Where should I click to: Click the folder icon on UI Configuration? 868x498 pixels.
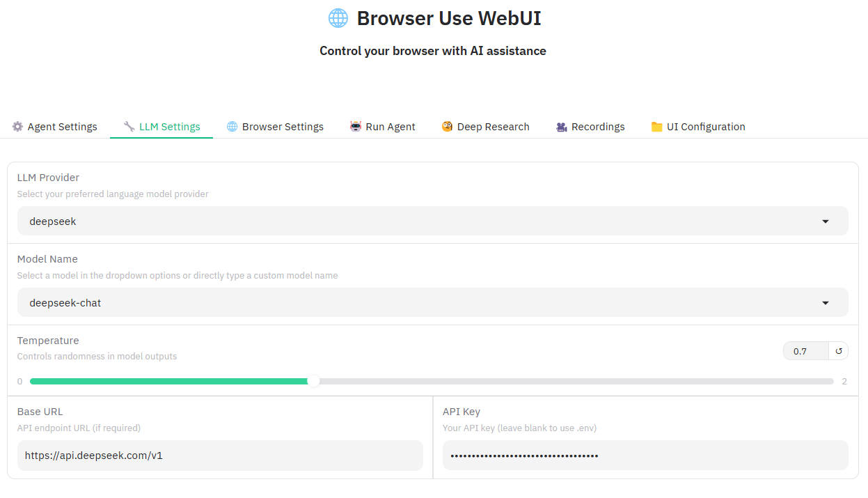click(x=656, y=127)
